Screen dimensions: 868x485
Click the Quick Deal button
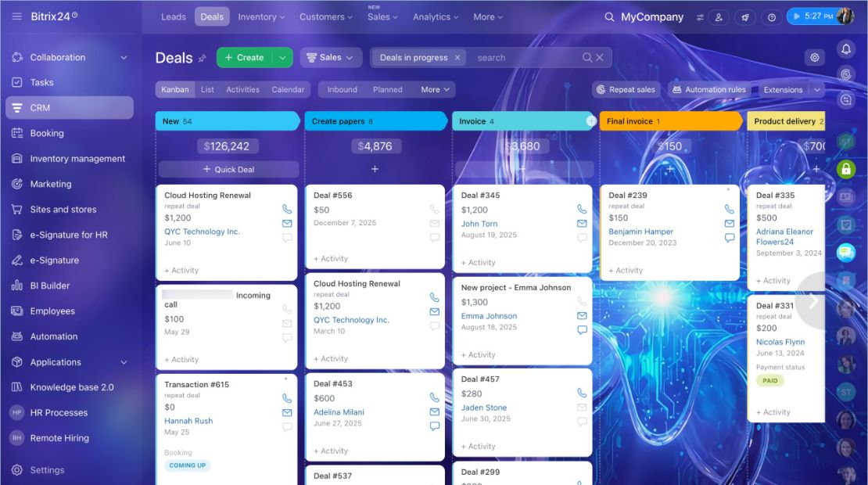point(228,170)
